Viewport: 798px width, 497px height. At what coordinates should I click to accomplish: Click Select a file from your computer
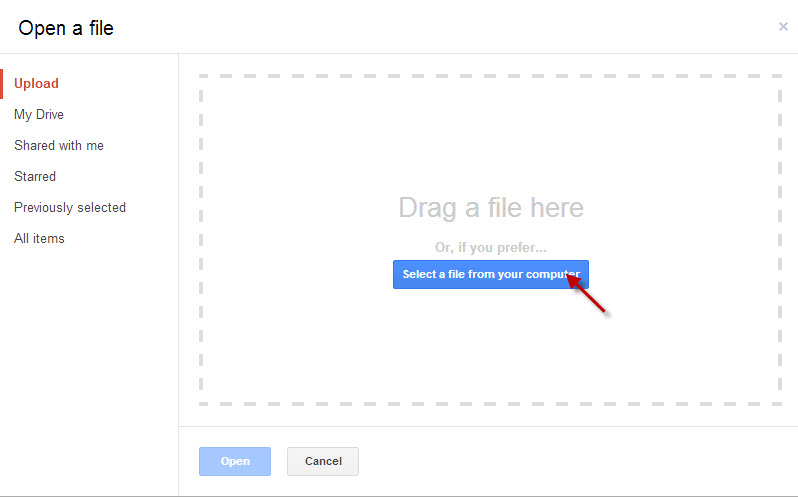tap(491, 274)
